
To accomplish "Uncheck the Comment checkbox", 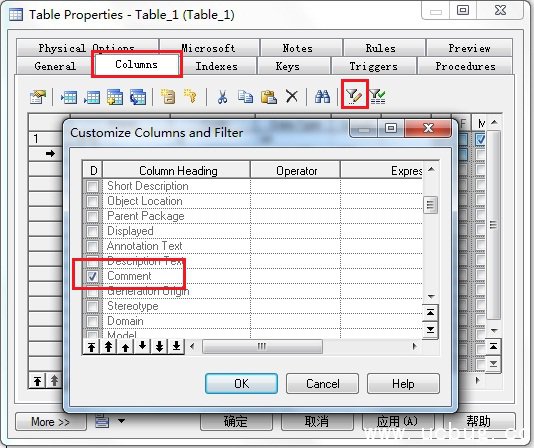I will (92, 276).
